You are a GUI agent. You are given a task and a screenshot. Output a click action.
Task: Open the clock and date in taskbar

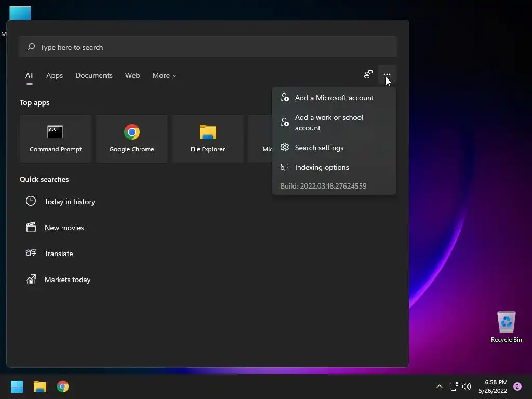click(493, 387)
